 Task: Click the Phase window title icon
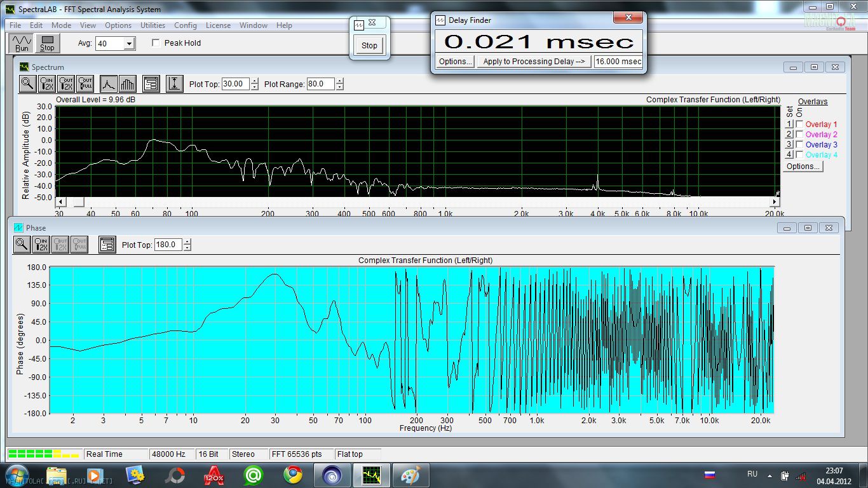18,227
